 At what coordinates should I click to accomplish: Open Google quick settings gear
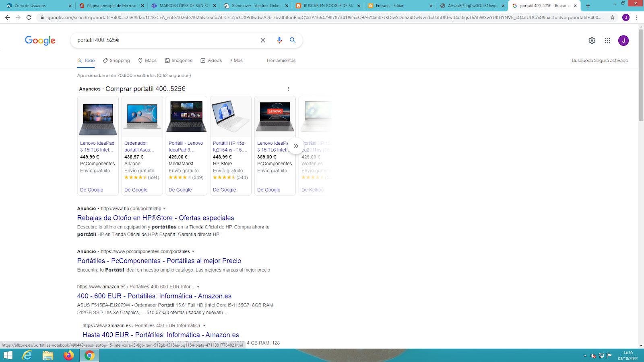point(592,41)
